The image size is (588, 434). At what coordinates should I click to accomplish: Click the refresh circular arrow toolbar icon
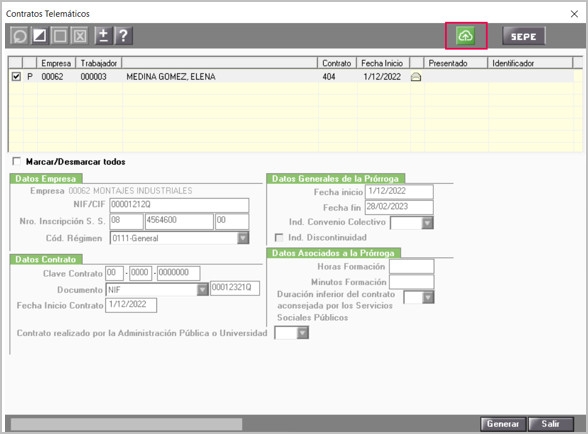[x=19, y=36]
